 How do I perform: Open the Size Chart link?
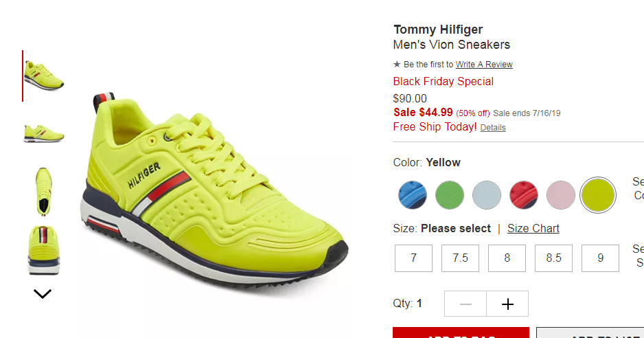point(533,228)
